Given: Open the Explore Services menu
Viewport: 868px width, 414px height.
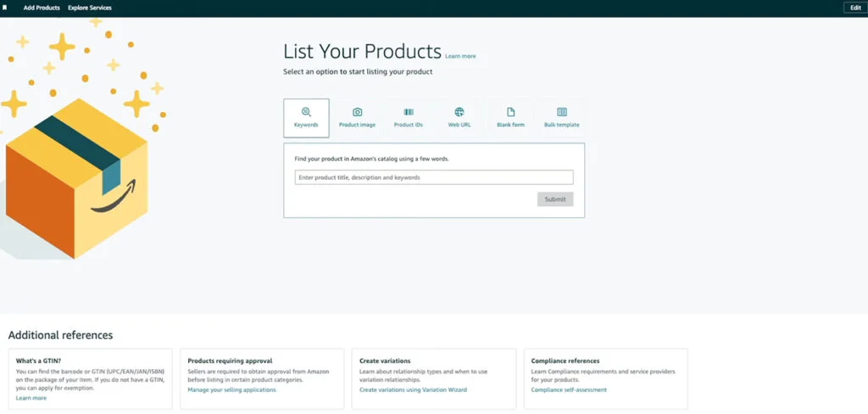Looking at the screenshot, I should click(90, 8).
